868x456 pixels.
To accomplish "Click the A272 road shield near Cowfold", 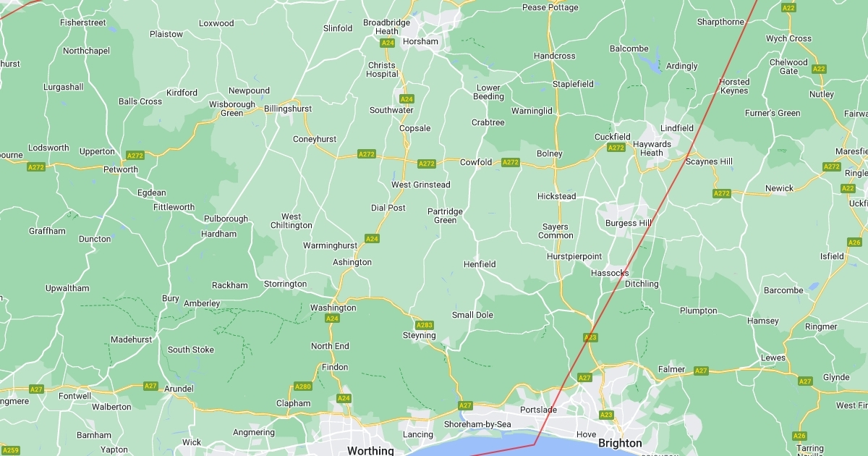I will (x=511, y=162).
